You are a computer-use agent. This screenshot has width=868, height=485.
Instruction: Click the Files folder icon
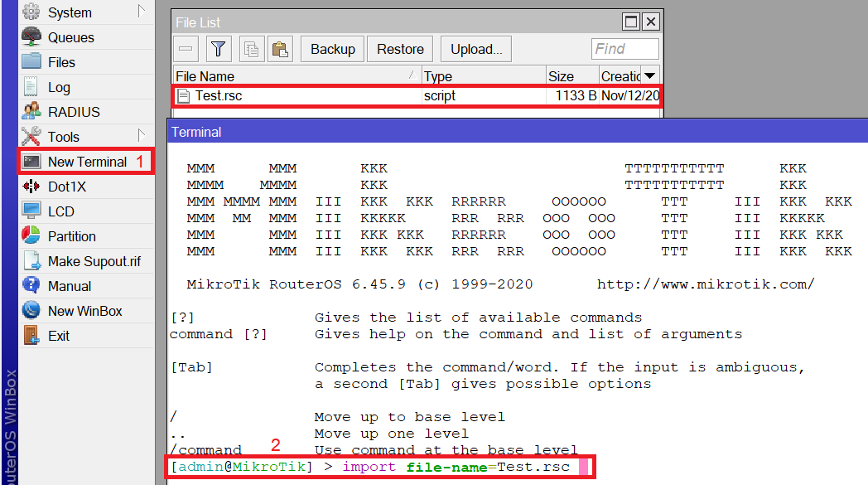(31, 61)
